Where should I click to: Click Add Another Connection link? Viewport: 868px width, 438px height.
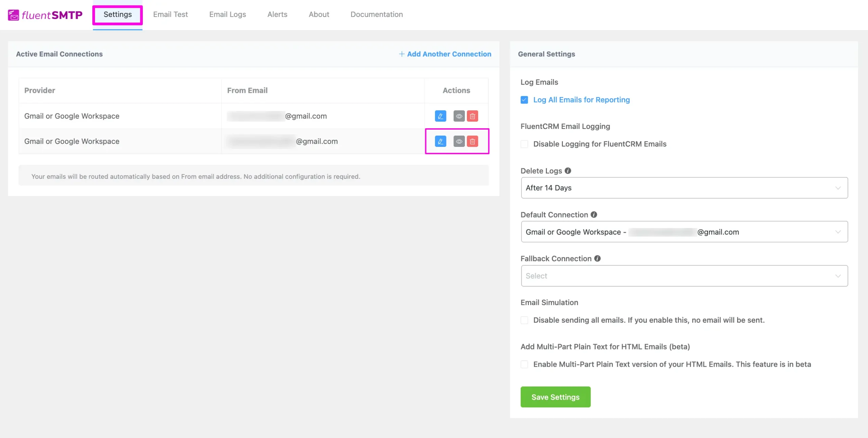pos(445,54)
